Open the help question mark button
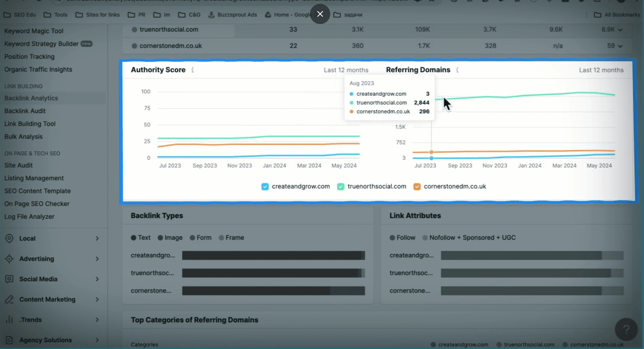Image resolution: width=644 pixels, height=349 pixels. 626,330
